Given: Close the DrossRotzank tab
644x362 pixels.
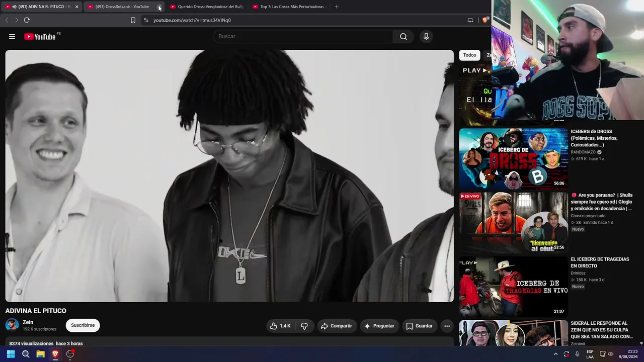Looking at the screenshot, I should coord(159,7).
